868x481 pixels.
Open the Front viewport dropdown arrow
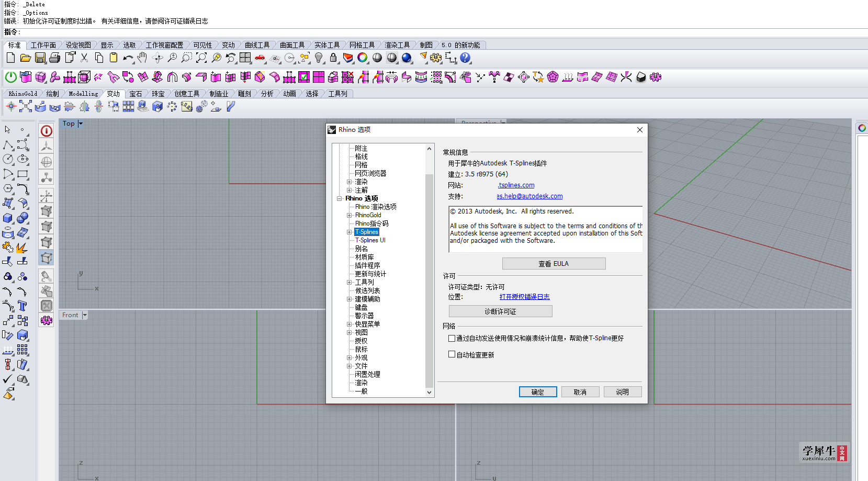(85, 315)
